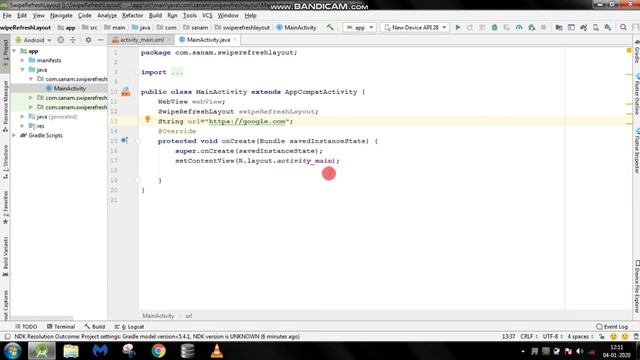640x360 pixels.
Task: Click the MainActivity breadcrumb below the editor
Action: 158,316
